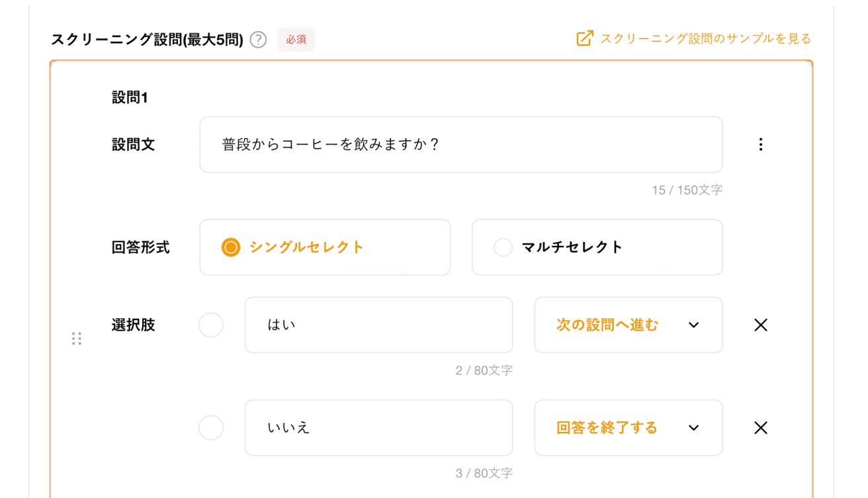The image size is (868, 498).
Task: Click the chevron on 次の設問へ進む
Action: [693, 325]
